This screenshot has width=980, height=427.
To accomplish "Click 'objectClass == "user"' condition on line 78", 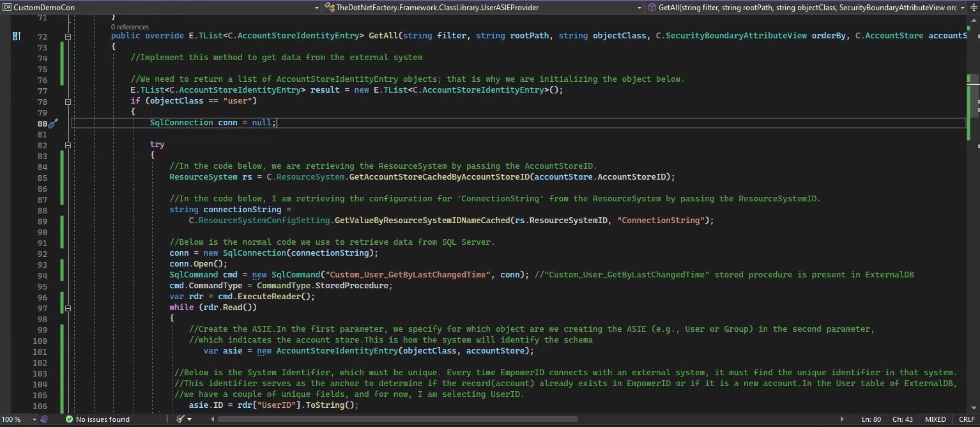I will [x=201, y=100].
